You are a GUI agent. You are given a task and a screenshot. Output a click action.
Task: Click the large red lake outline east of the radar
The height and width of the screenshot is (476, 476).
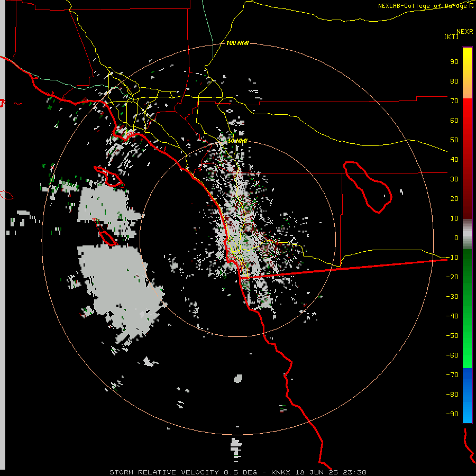[368, 187]
